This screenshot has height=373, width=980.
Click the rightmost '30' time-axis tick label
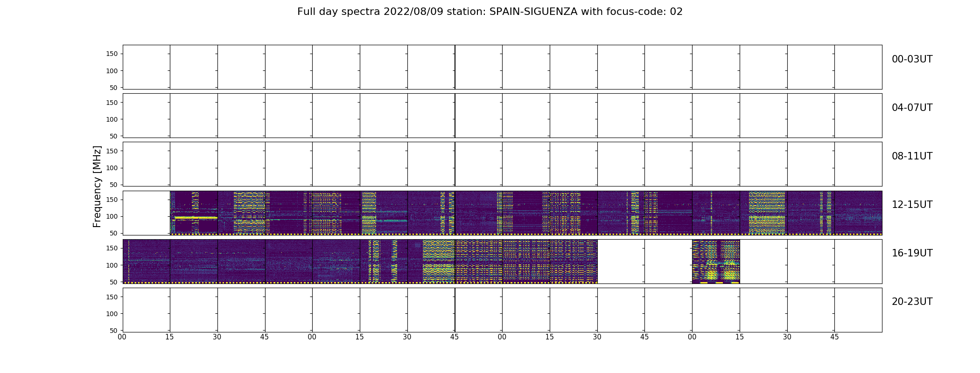click(x=787, y=337)
